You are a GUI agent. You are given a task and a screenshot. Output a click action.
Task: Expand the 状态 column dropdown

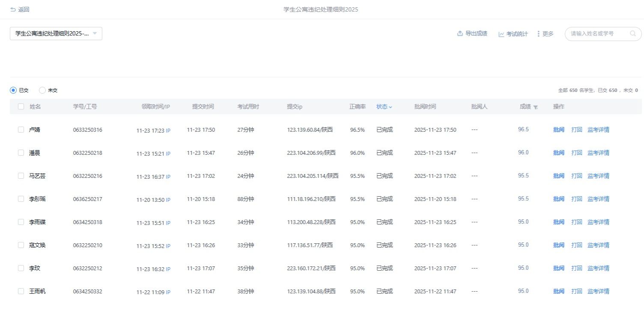pyautogui.click(x=384, y=106)
